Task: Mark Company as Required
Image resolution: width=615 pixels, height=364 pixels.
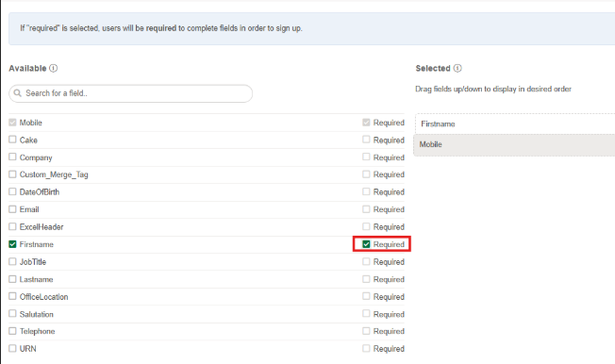Action: (x=366, y=157)
